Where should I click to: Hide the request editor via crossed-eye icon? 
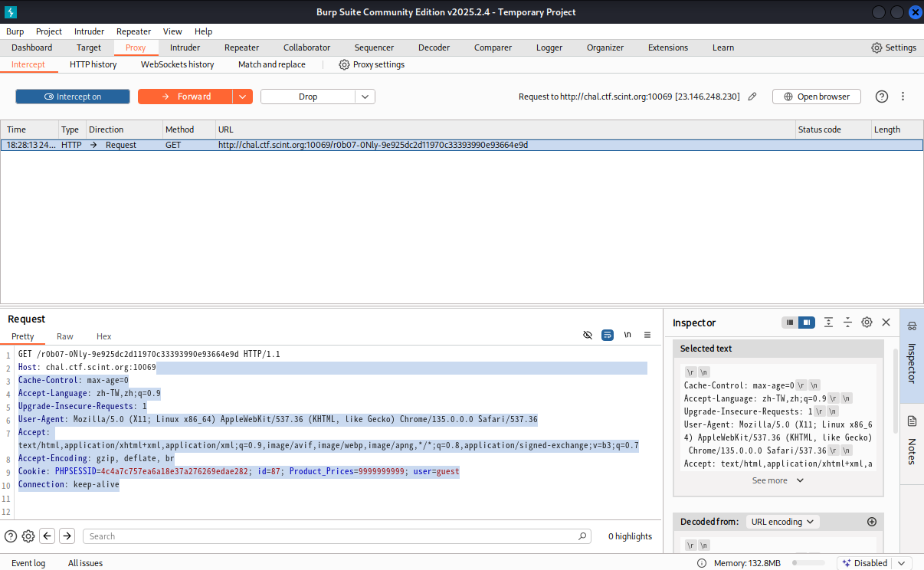pos(588,335)
